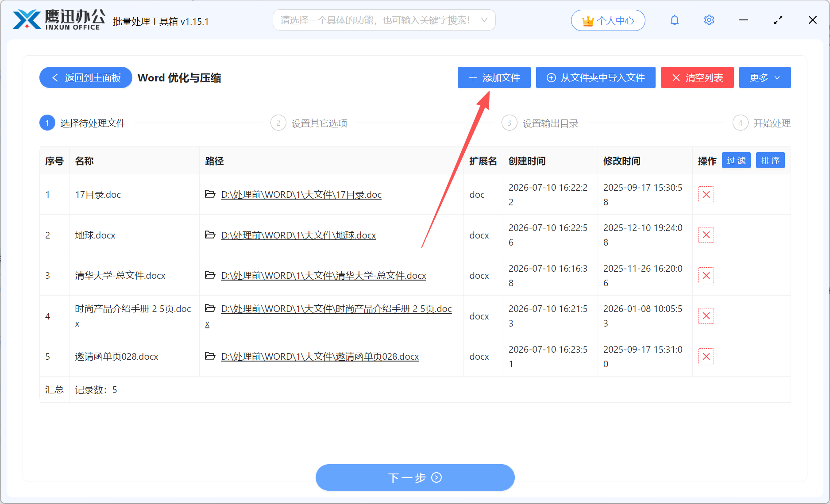The image size is (830, 504).
Task: Open path link ending in 清华大学-总文件.docx
Action: (324, 276)
